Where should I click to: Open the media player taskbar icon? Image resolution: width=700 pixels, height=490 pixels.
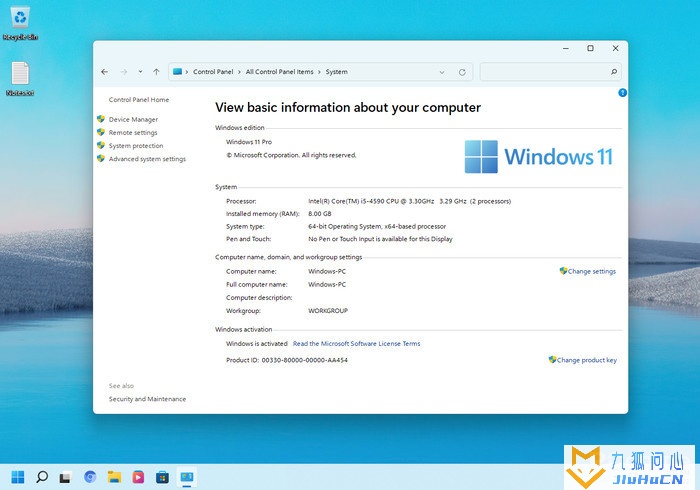pyautogui.click(x=138, y=477)
